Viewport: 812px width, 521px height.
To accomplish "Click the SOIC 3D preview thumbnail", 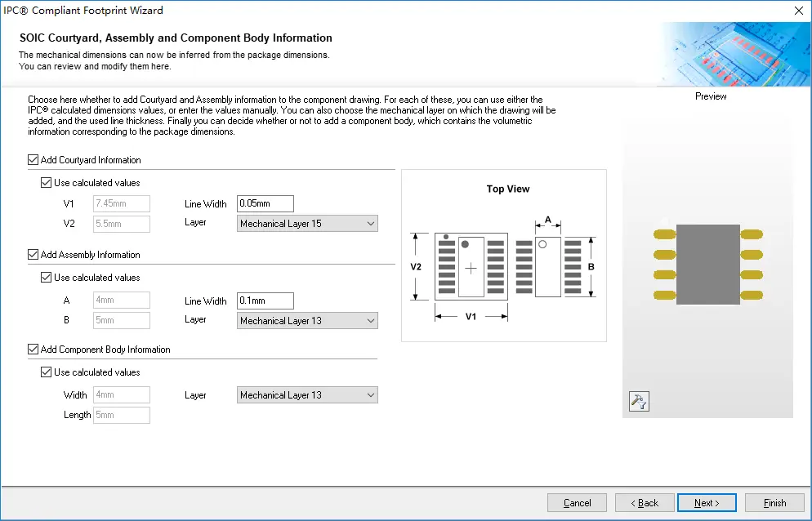I will coord(707,265).
